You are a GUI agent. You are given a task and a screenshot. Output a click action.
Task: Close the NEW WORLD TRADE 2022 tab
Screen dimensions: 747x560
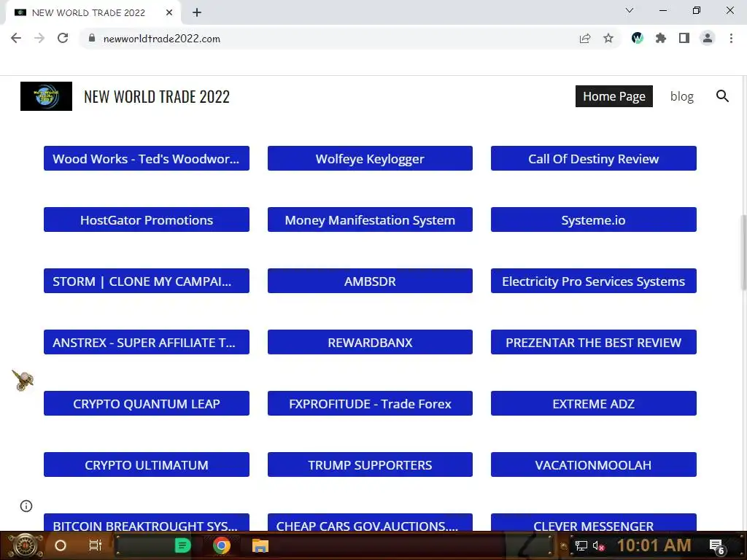click(169, 12)
